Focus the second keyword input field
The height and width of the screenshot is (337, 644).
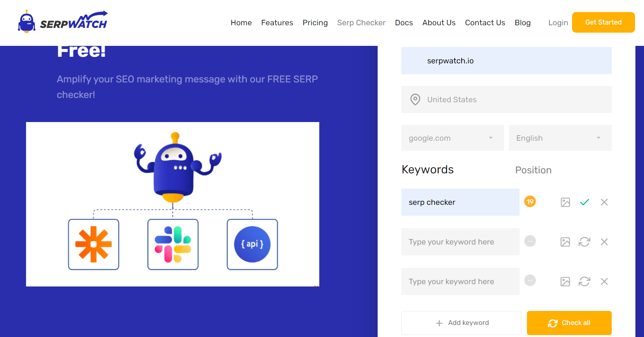tap(460, 242)
